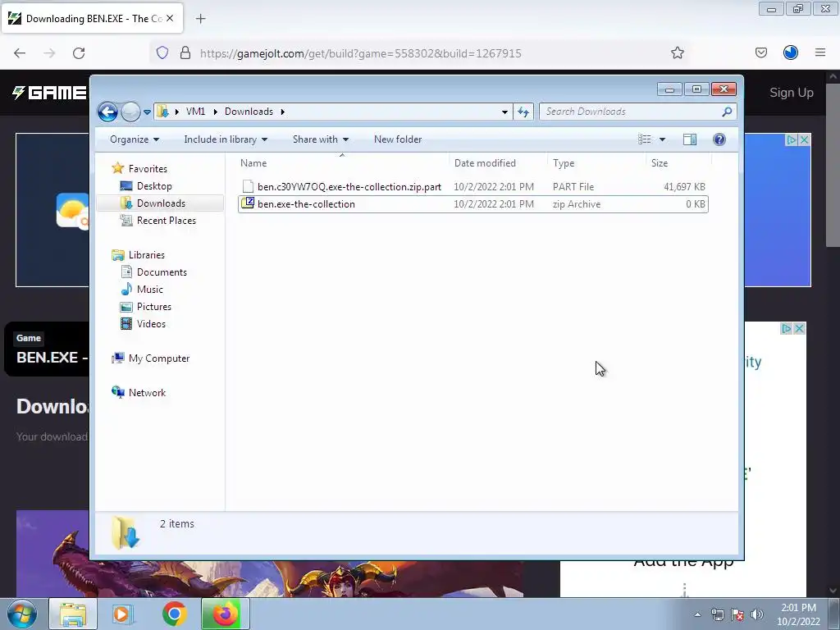Open recent locations dropdown arrow in Explorer

tap(147, 112)
